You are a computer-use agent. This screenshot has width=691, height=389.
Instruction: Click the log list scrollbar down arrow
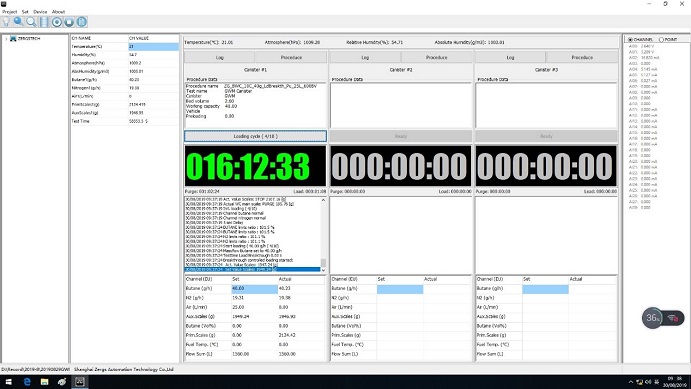pos(323,270)
